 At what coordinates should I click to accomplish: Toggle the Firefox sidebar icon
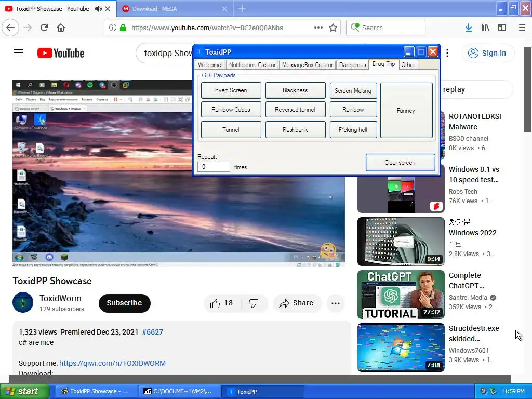point(502,28)
